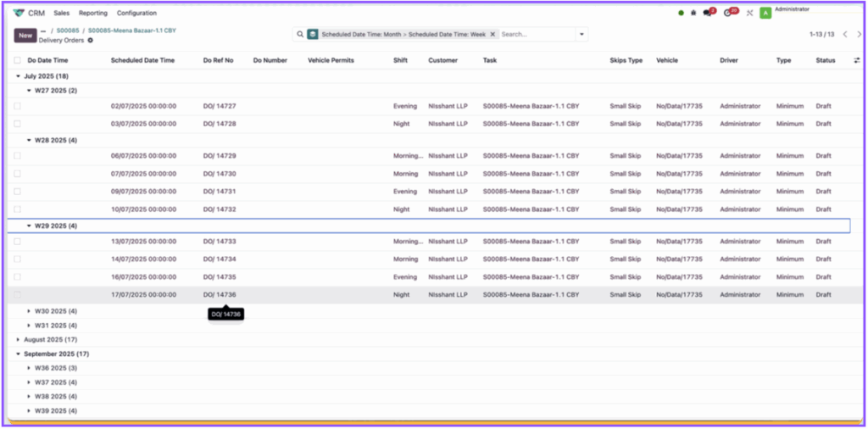The width and height of the screenshot is (868, 429).
Task: Click the S00085 breadcrumb link
Action: point(67,31)
